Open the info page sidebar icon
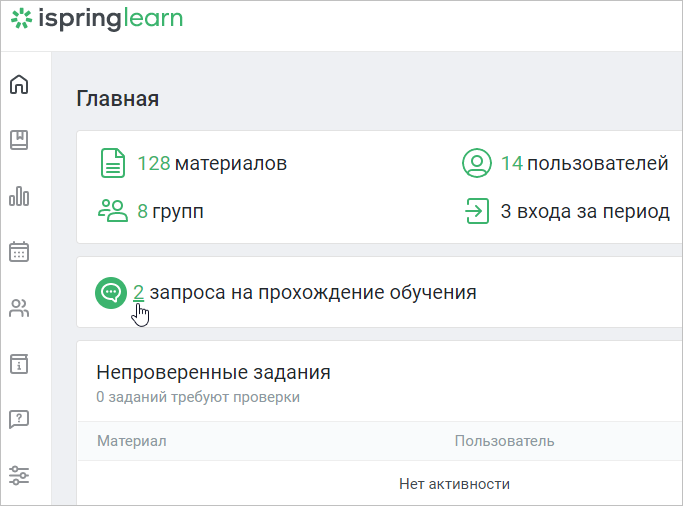The image size is (683, 506). 19,363
